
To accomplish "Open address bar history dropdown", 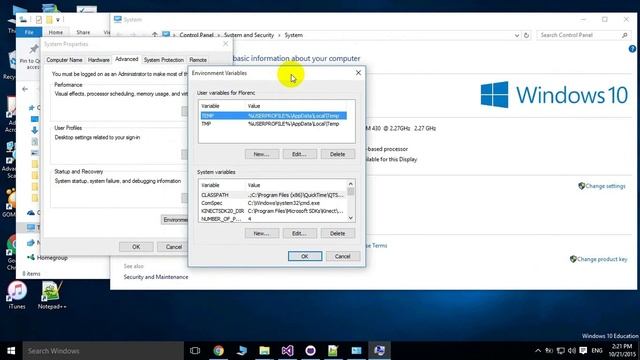I will tap(517, 36).
